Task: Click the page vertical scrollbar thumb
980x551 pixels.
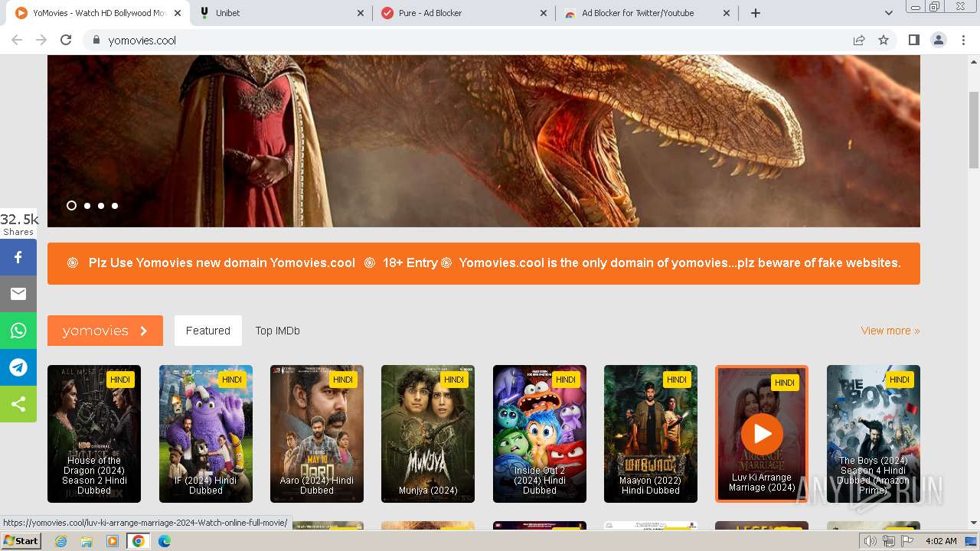Action: (974, 129)
